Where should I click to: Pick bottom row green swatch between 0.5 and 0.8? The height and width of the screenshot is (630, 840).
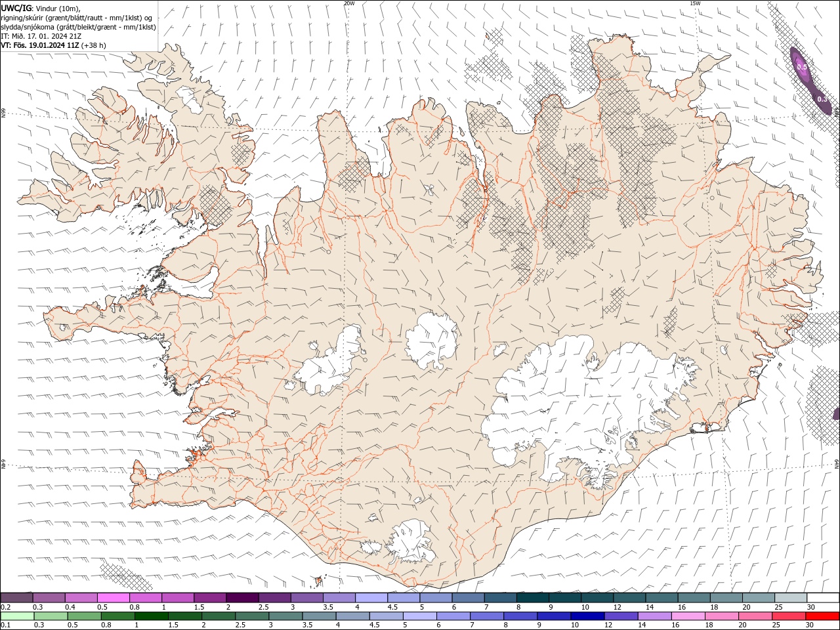click(x=84, y=616)
